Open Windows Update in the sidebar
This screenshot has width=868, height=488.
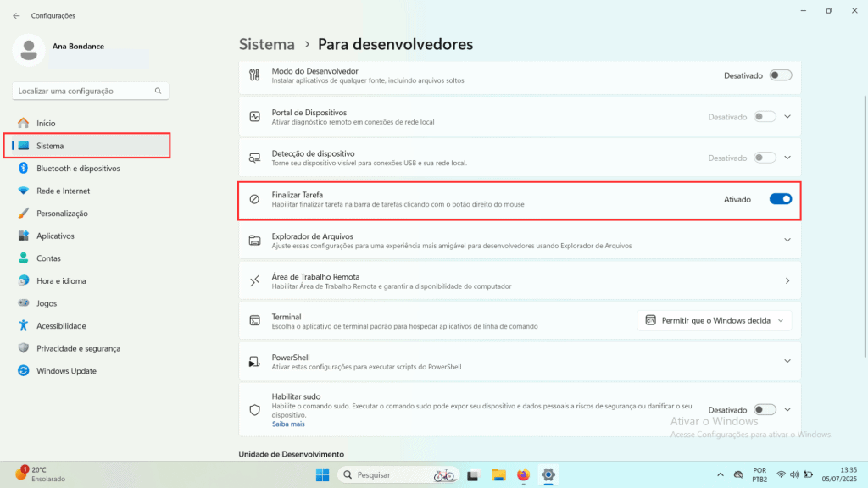[x=90, y=371]
